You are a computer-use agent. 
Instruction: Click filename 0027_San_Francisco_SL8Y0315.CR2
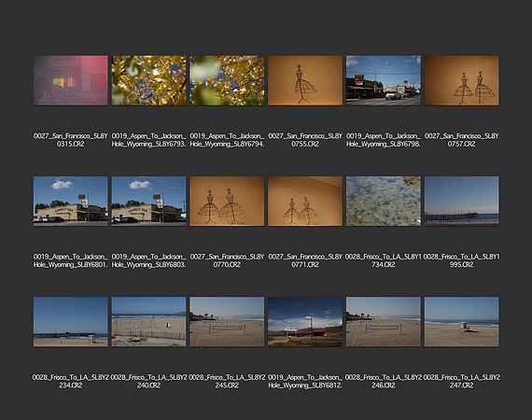[71, 140]
